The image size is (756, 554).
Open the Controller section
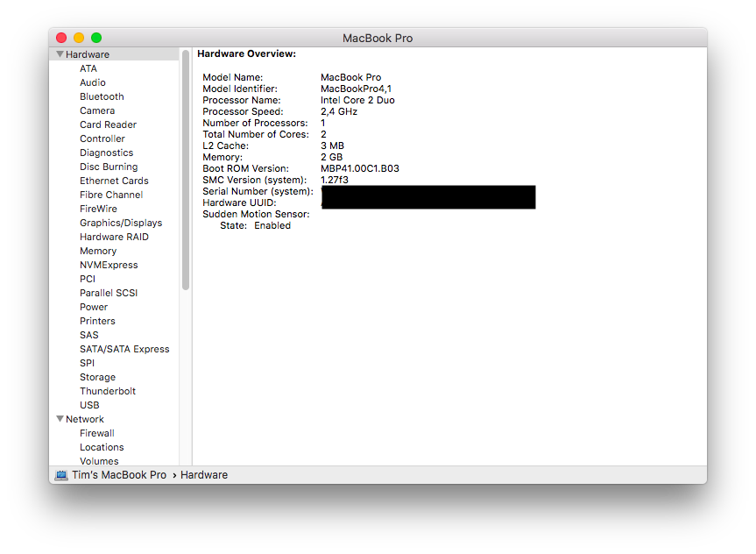[x=102, y=138]
